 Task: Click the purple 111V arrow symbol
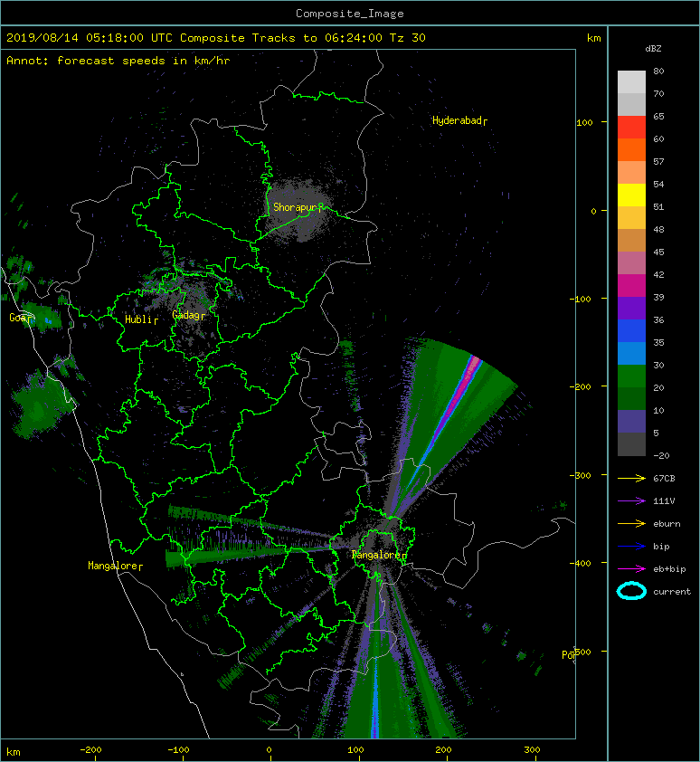click(x=631, y=501)
